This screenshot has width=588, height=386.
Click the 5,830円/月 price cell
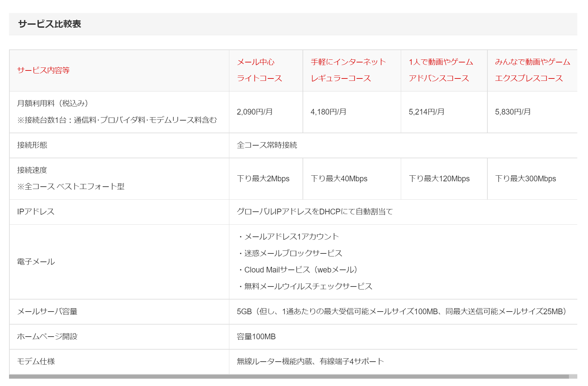[513, 112]
